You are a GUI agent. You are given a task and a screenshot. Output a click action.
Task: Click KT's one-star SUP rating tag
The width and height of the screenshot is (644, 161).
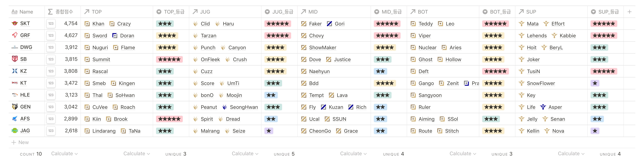pyautogui.click(x=595, y=83)
